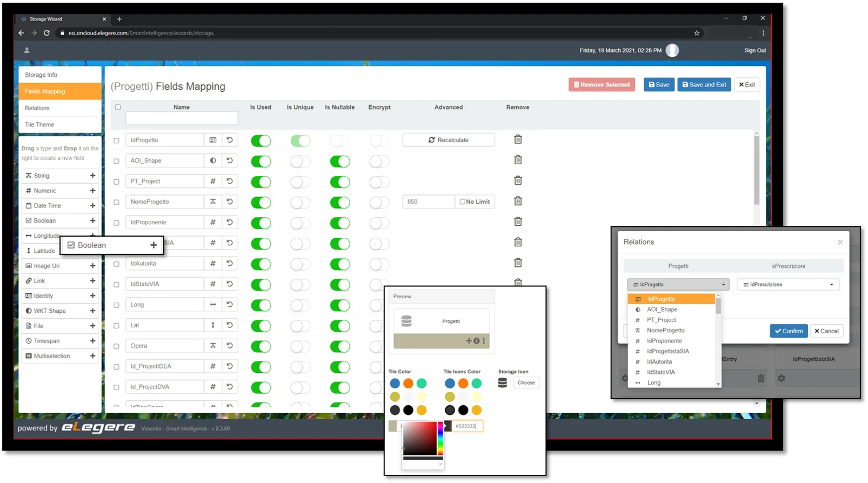Image resolution: width=868 pixels, height=483 pixels.
Task: Open the IdProgetto dropdown in Relations
Action: coord(678,284)
